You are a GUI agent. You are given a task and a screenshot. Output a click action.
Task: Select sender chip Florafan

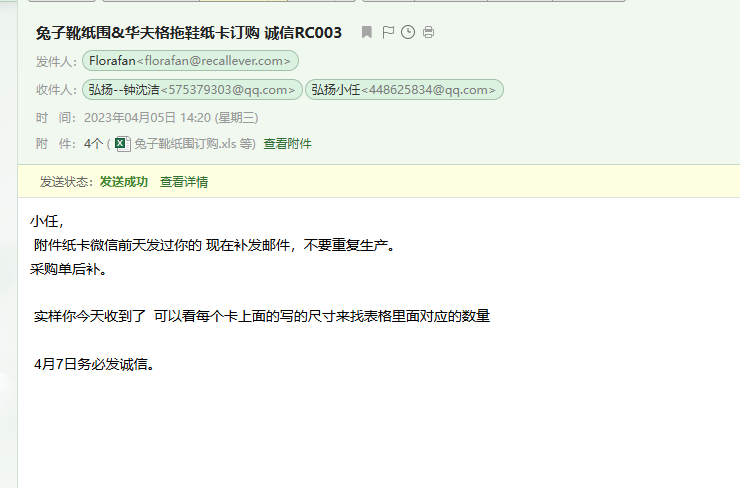click(x=190, y=61)
